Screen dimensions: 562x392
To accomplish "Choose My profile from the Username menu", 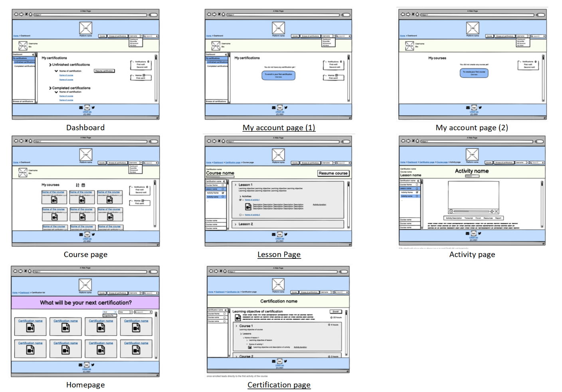I will pos(133,41).
